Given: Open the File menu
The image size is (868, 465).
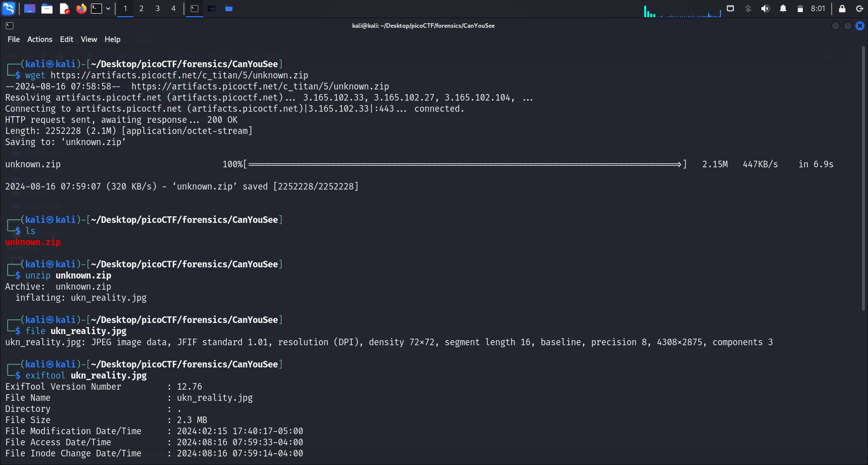Looking at the screenshot, I should pos(14,39).
